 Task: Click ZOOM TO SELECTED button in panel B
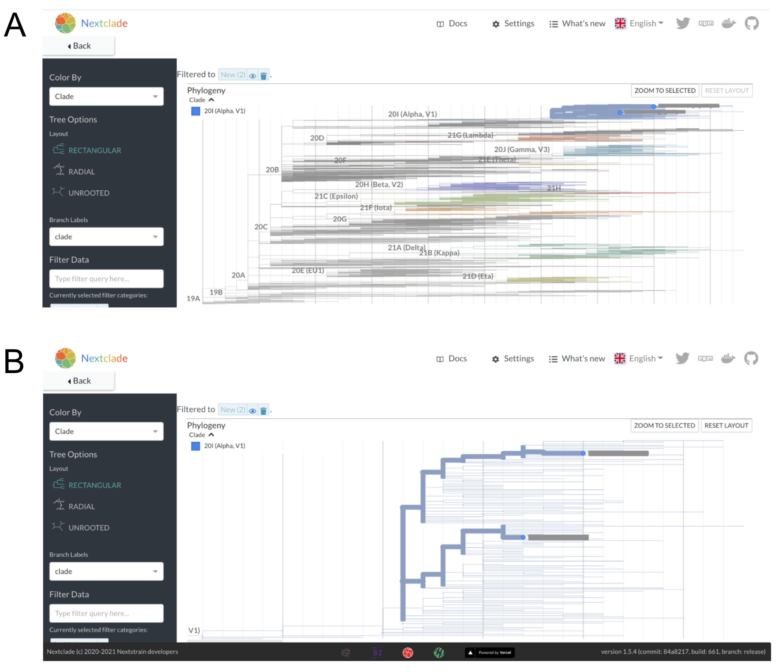coord(664,425)
